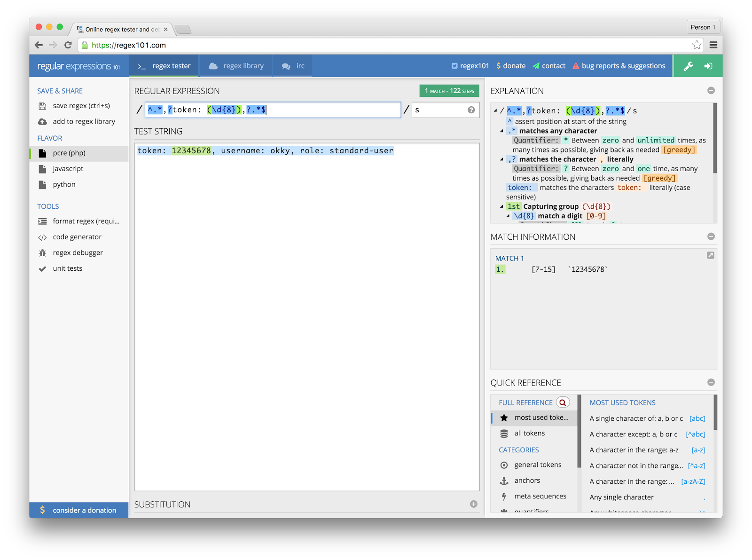Open settings via the wrench icon
Viewport: 752px width, 560px height.
pyautogui.click(x=688, y=66)
